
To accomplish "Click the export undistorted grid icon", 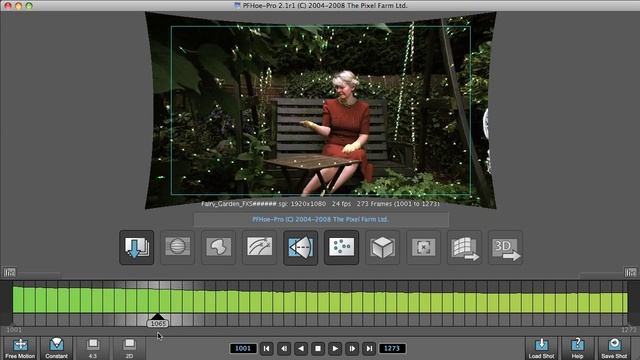I will pos(464,247).
